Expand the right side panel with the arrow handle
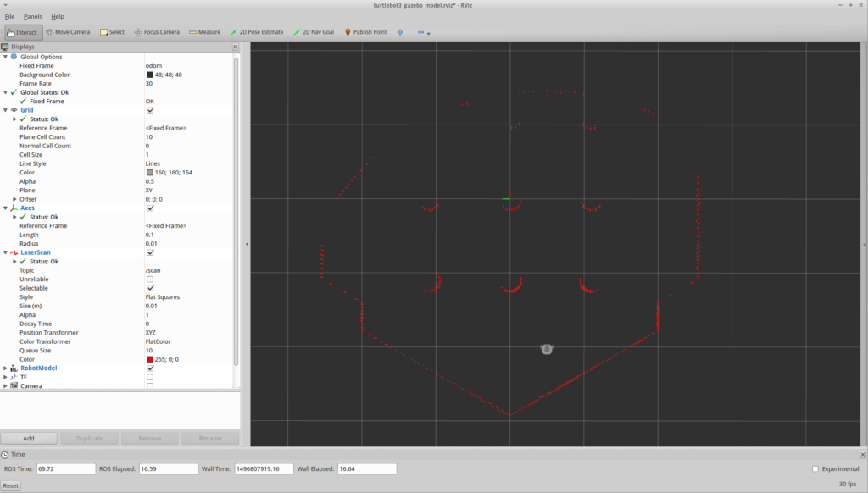Viewport: 868px width, 493px height. [x=864, y=244]
